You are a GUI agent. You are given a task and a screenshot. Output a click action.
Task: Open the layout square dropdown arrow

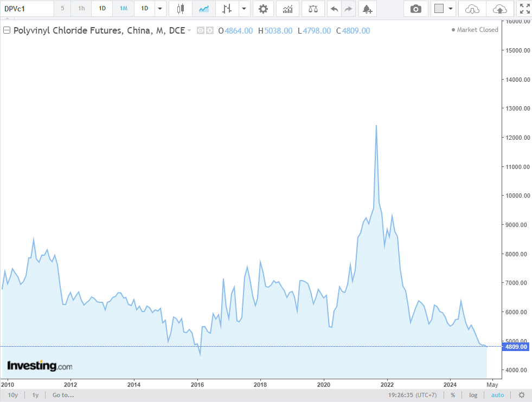[x=451, y=9]
